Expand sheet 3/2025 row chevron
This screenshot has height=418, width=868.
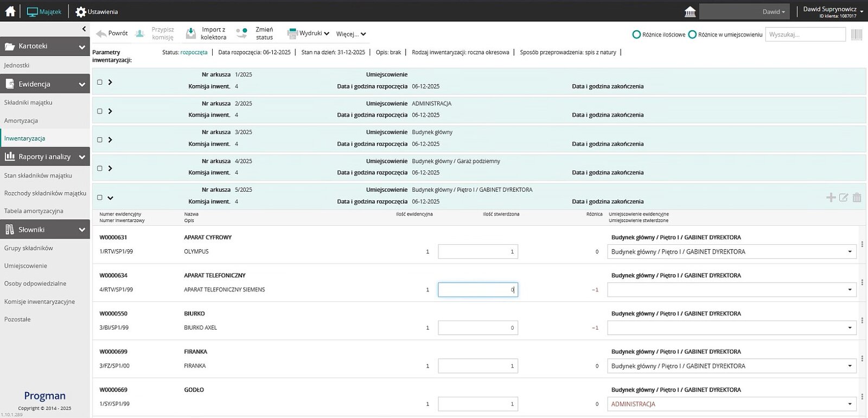pyautogui.click(x=110, y=140)
